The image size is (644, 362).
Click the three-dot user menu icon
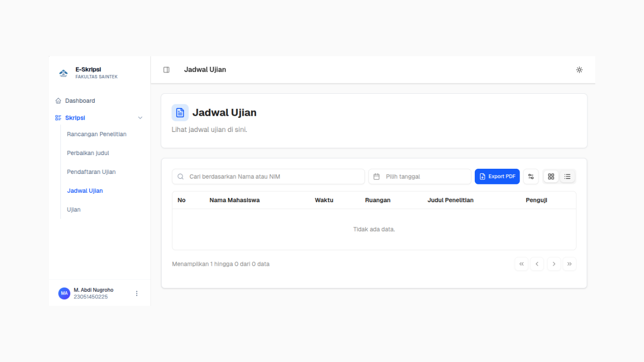coord(137,294)
